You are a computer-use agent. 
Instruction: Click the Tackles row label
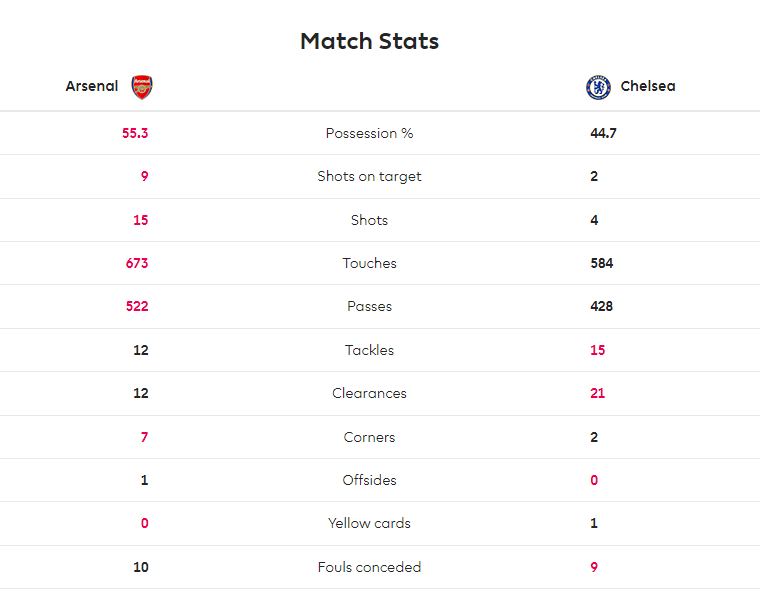(x=369, y=350)
